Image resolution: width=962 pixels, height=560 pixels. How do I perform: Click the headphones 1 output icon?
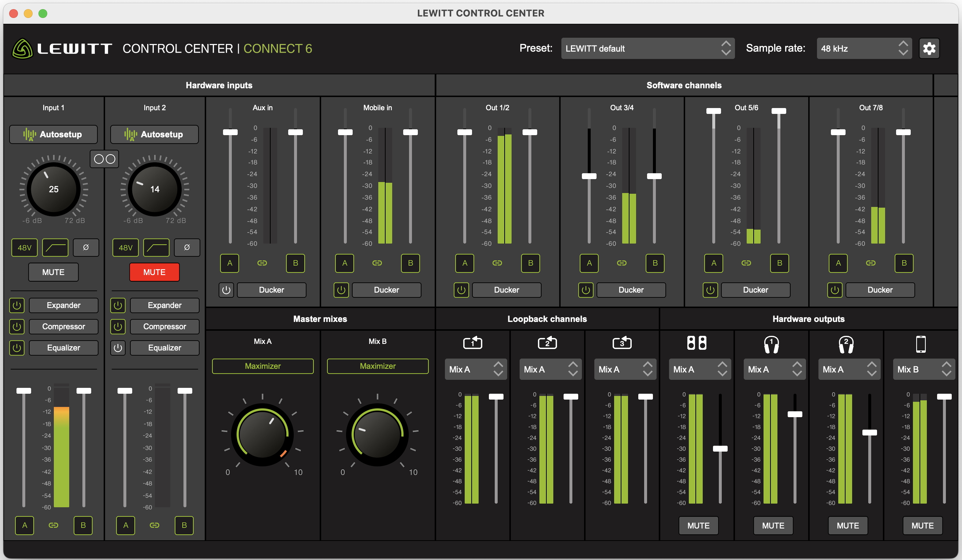pyautogui.click(x=771, y=344)
